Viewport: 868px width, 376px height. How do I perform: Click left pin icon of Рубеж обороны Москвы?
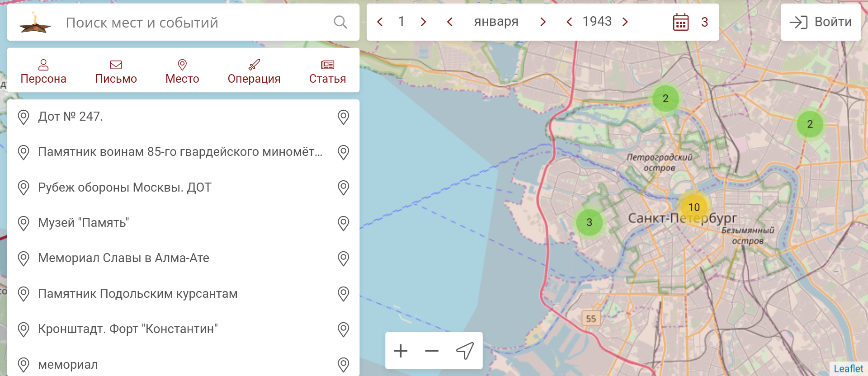pyautogui.click(x=24, y=188)
